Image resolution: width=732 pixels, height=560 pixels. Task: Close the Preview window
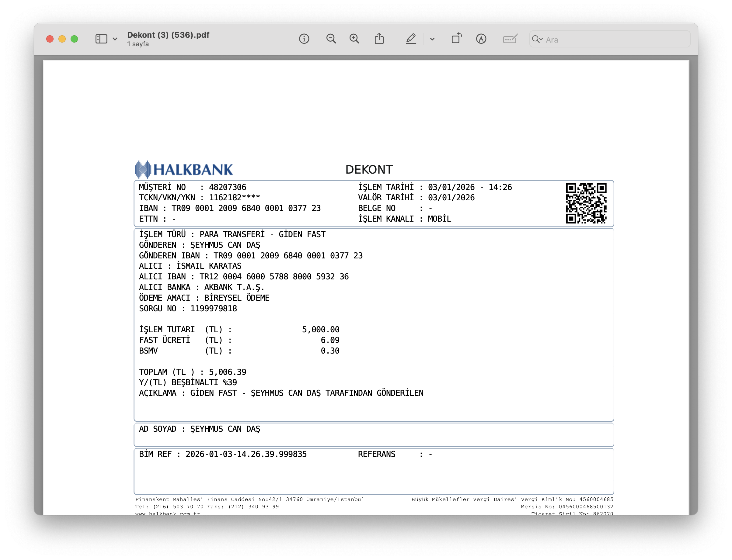coord(50,39)
